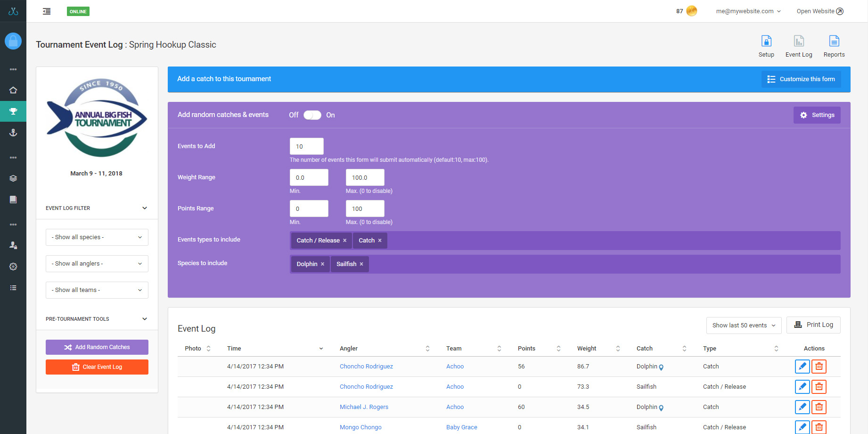The image size is (868, 434).
Task: Delete the Choncho Rodriguez 86.7 Dolphin catch
Action: click(819, 367)
